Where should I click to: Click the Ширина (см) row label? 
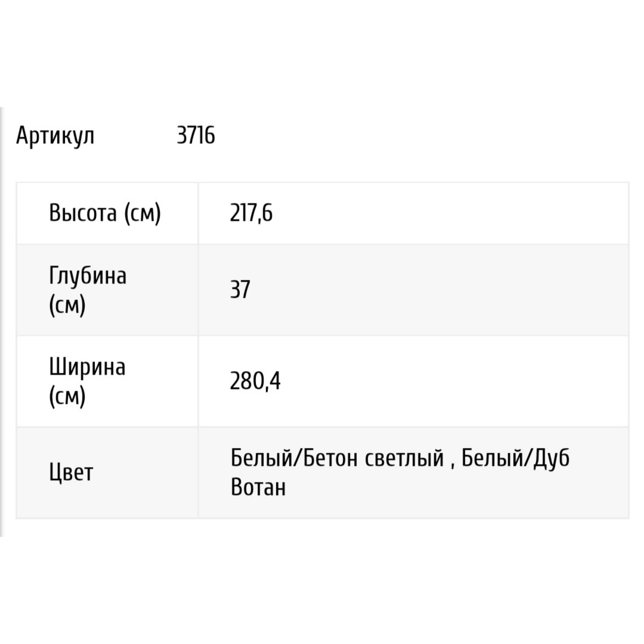point(87,381)
